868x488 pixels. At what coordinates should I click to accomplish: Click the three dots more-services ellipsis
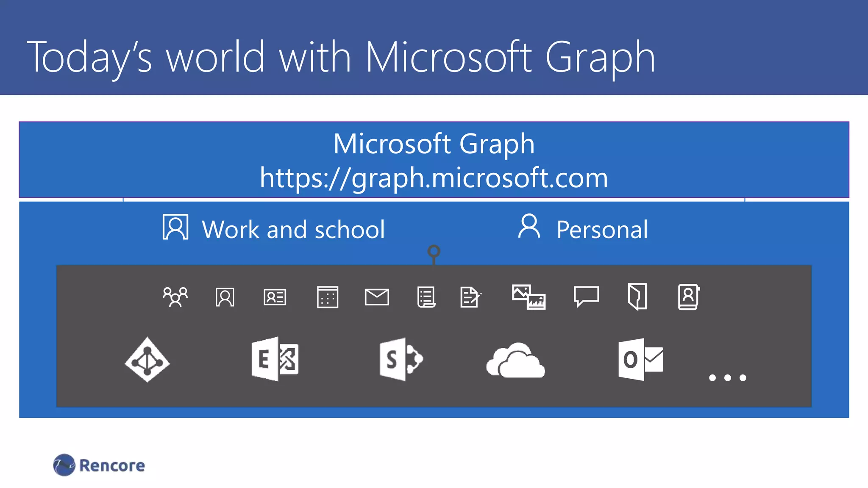pyautogui.click(x=728, y=377)
